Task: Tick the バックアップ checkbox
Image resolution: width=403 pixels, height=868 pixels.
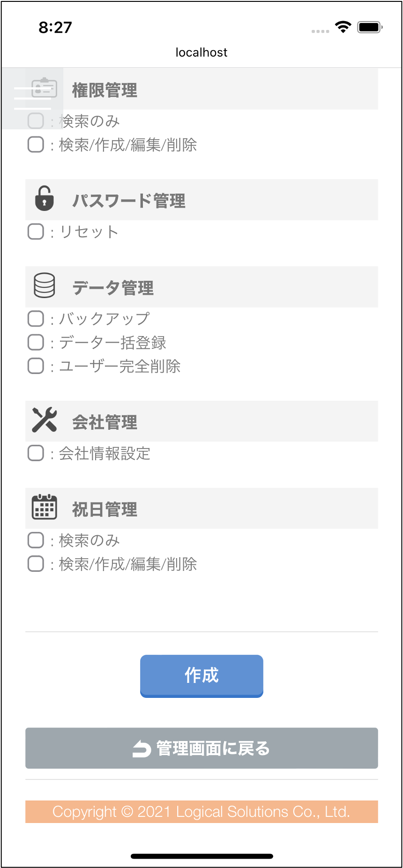Action: click(36, 319)
